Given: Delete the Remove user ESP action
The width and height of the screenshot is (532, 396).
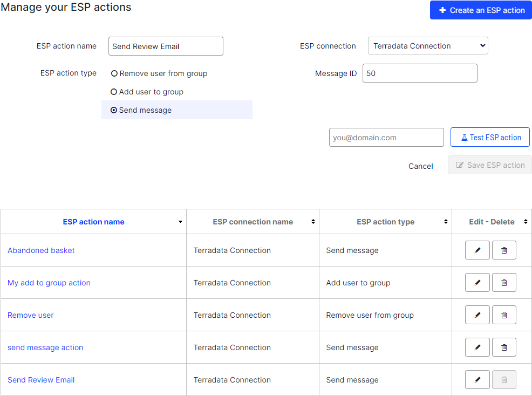Looking at the screenshot, I should 504,315.
